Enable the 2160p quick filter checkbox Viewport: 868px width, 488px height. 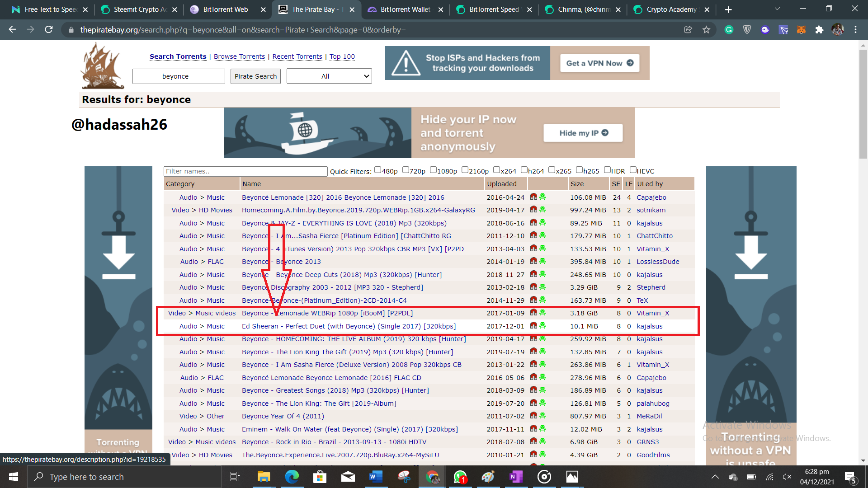coord(465,170)
